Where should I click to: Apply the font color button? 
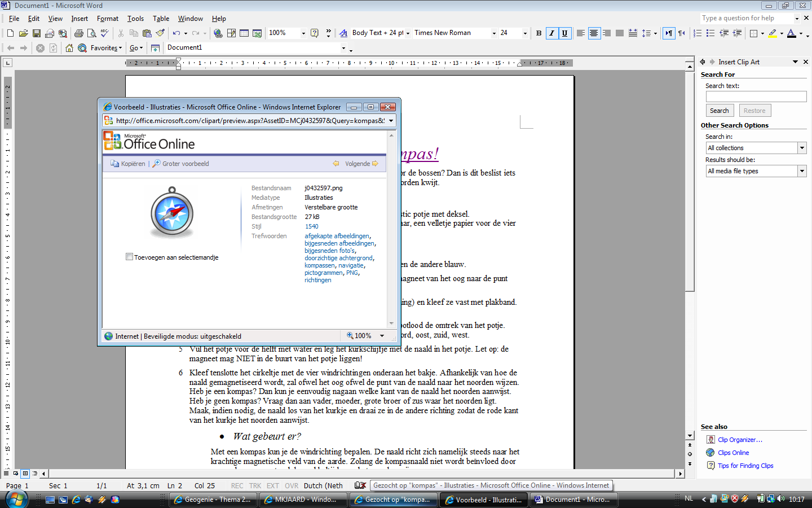(x=792, y=33)
